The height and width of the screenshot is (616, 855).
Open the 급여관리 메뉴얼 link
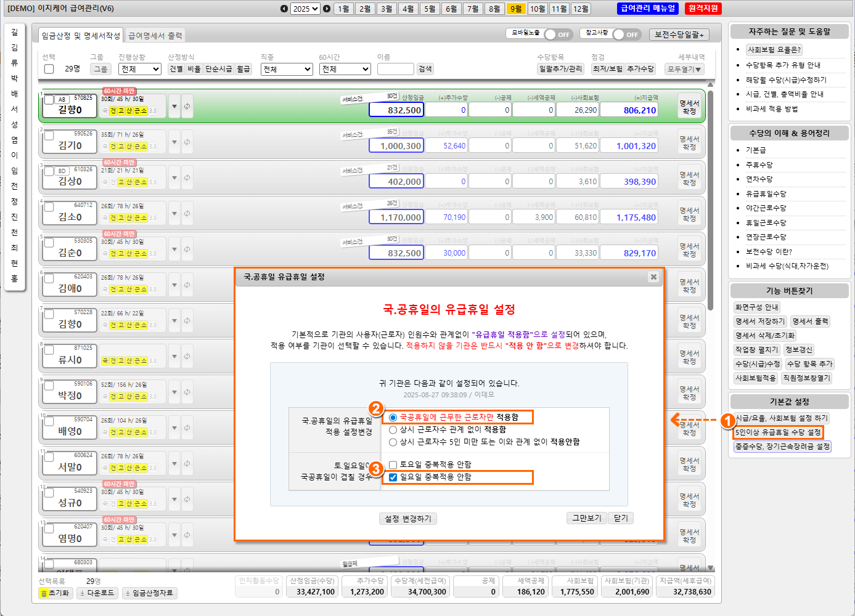(648, 9)
